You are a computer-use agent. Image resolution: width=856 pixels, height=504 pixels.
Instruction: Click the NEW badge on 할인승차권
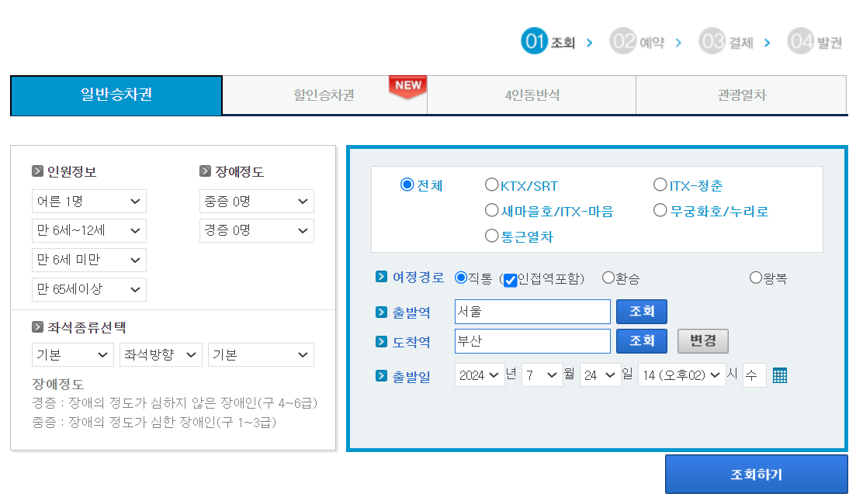[x=407, y=87]
